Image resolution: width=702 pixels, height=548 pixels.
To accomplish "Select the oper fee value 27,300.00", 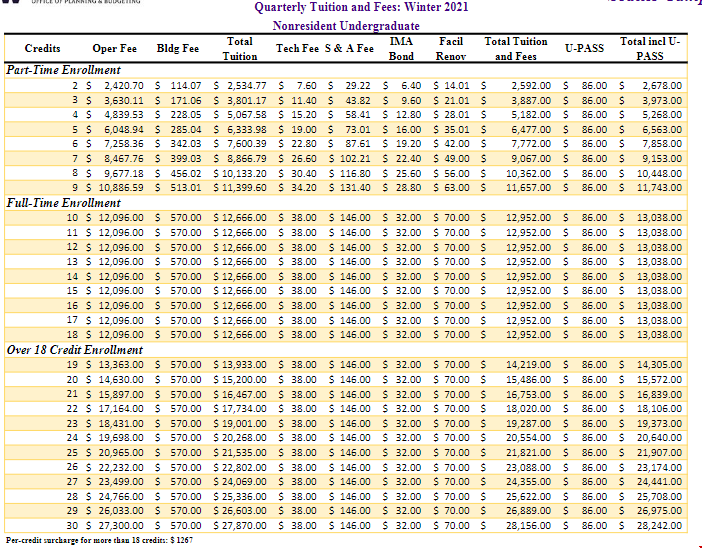I will point(121,526).
